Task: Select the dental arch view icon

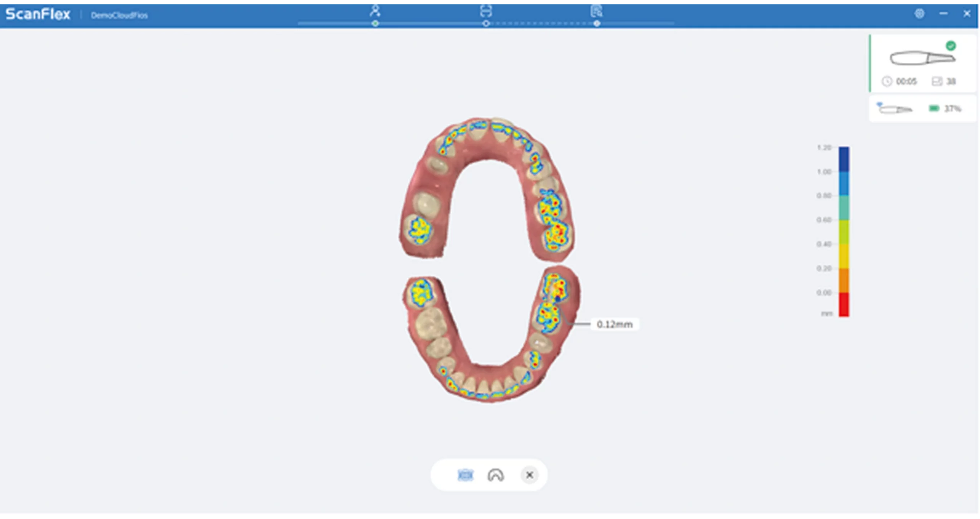Action: [496, 475]
